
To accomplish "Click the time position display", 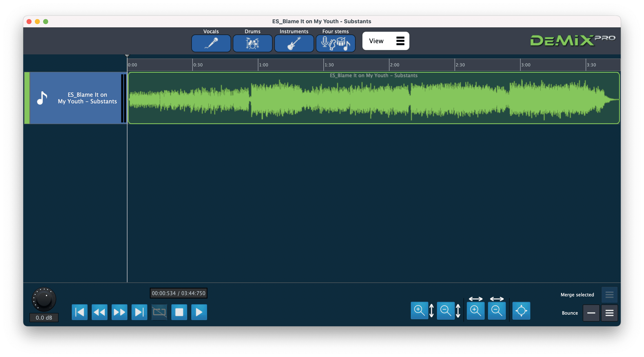I will 178,293.
